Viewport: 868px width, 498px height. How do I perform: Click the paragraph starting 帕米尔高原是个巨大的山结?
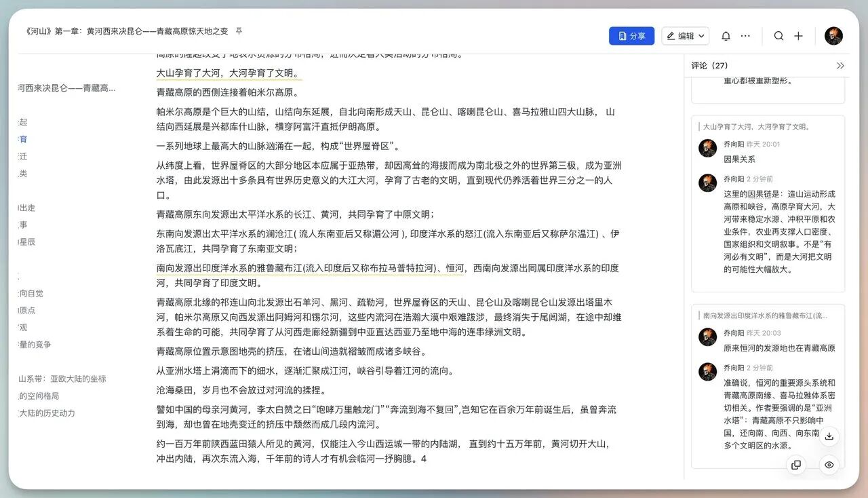click(x=385, y=119)
